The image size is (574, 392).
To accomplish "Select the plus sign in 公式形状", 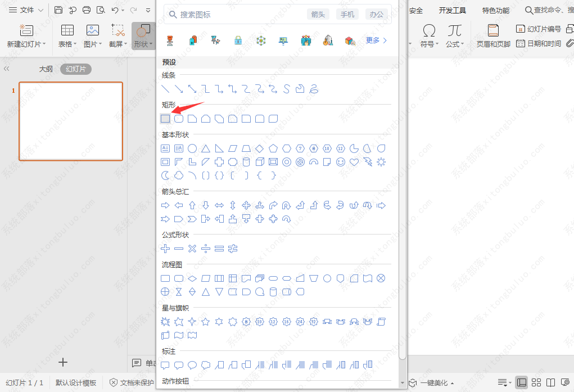I will pos(165,249).
